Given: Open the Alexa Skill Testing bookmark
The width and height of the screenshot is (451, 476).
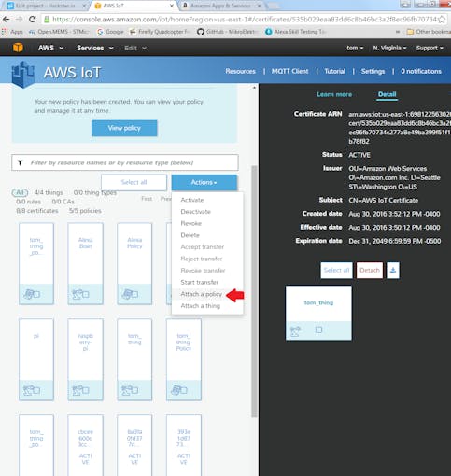Looking at the screenshot, I should click(x=296, y=32).
